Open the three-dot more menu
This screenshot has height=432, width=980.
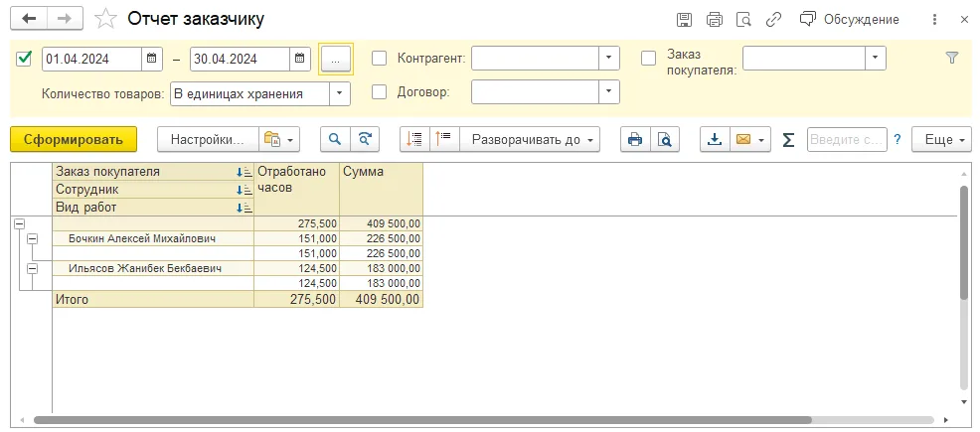click(x=934, y=19)
